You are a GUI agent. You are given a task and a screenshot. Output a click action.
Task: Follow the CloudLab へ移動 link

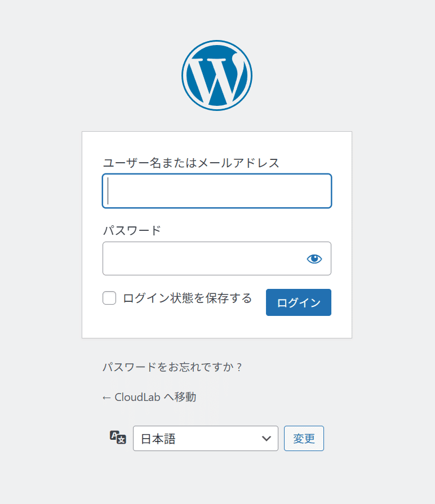(x=148, y=396)
